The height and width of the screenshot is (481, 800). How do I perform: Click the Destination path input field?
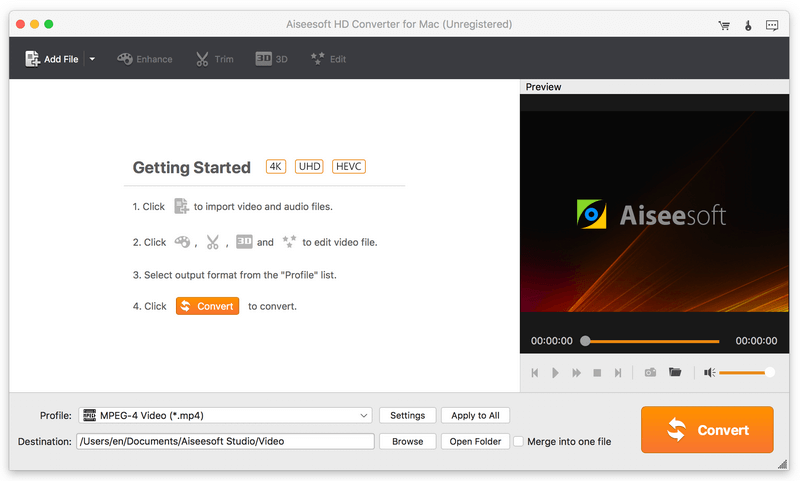click(x=225, y=441)
